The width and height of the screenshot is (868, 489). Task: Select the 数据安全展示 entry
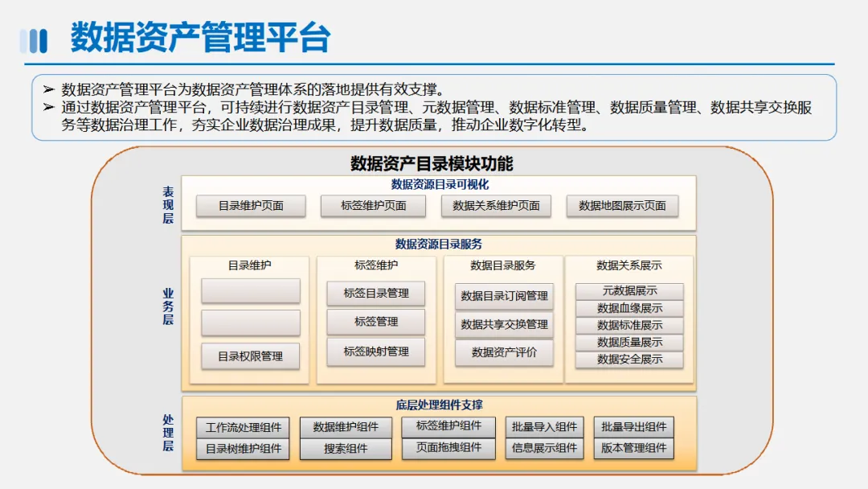tap(629, 360)
